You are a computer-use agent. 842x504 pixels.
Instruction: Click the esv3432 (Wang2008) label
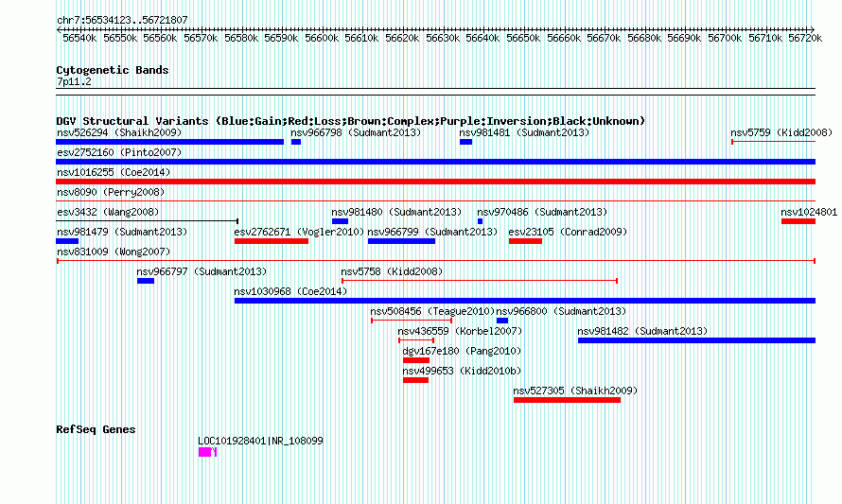tap(108, 212)
